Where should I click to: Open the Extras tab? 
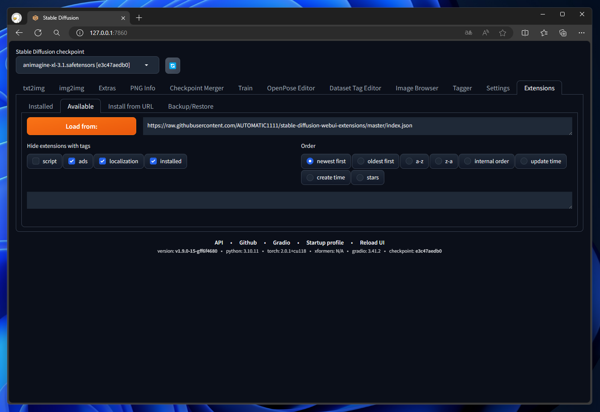tap(107, 88)
